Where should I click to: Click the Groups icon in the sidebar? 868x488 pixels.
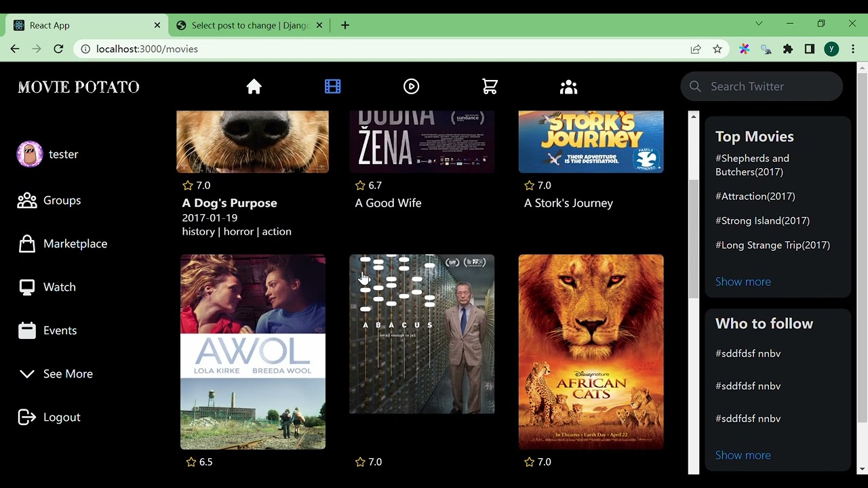pyautogui.click(x=27, y=201)
